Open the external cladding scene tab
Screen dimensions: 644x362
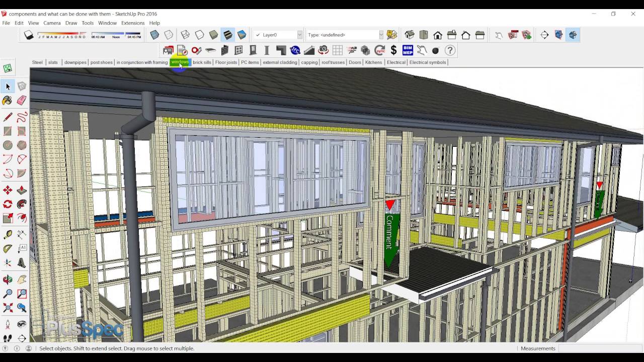280,62
